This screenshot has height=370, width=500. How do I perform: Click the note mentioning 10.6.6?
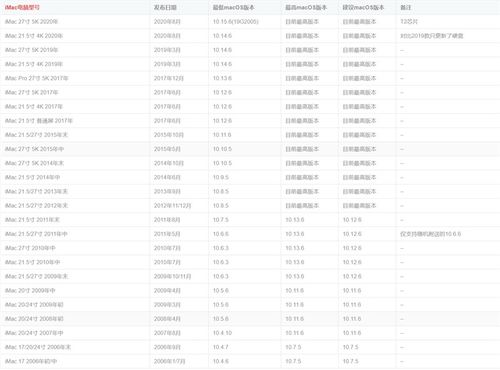(x=431, y=234)
